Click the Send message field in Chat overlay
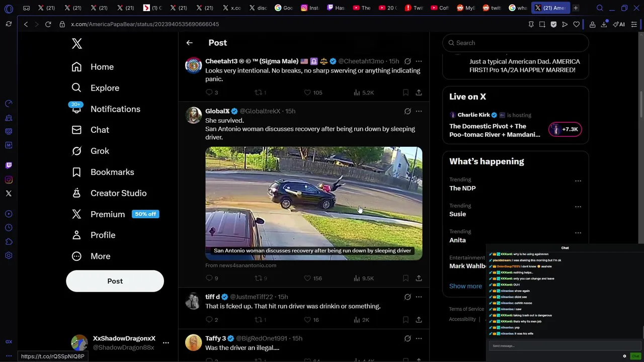The width and height of the screenshot is (644, 362). pos(565,346)
